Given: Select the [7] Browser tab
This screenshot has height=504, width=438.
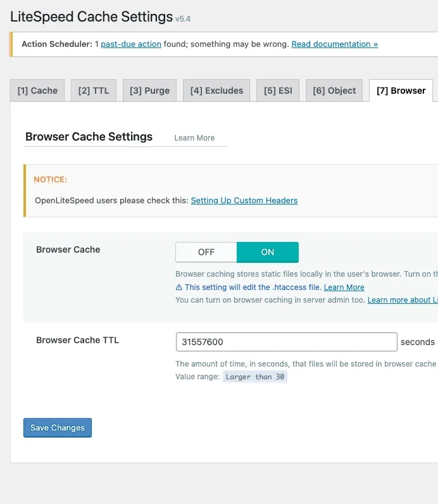Looking at the screenshot, I should click(401, 91).
